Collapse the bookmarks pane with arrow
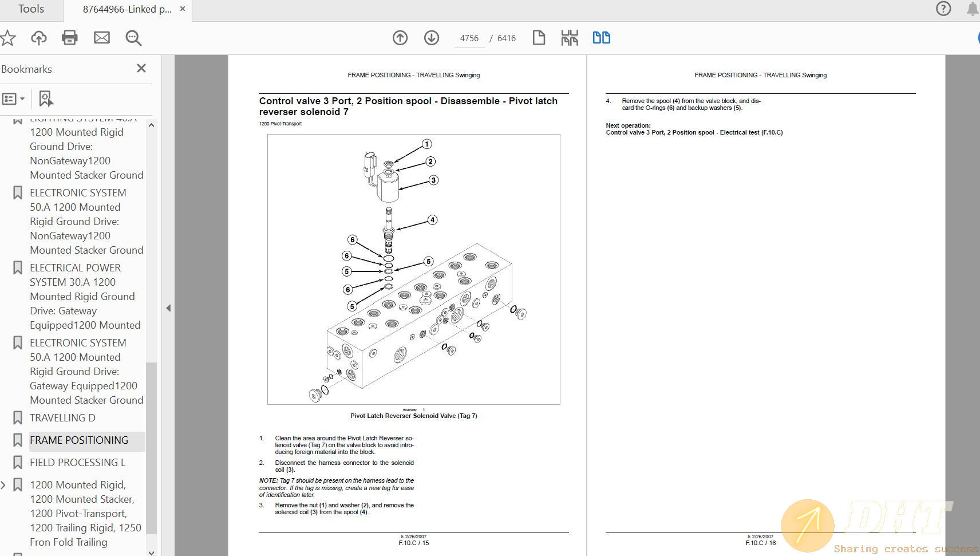 click(168, 308)
